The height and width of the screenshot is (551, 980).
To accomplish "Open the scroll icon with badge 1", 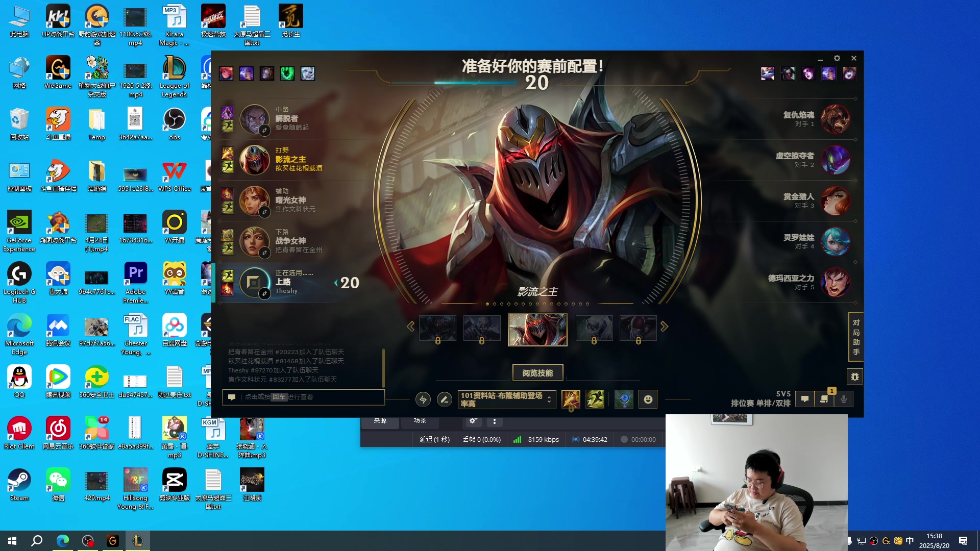I will click(824, 399).
